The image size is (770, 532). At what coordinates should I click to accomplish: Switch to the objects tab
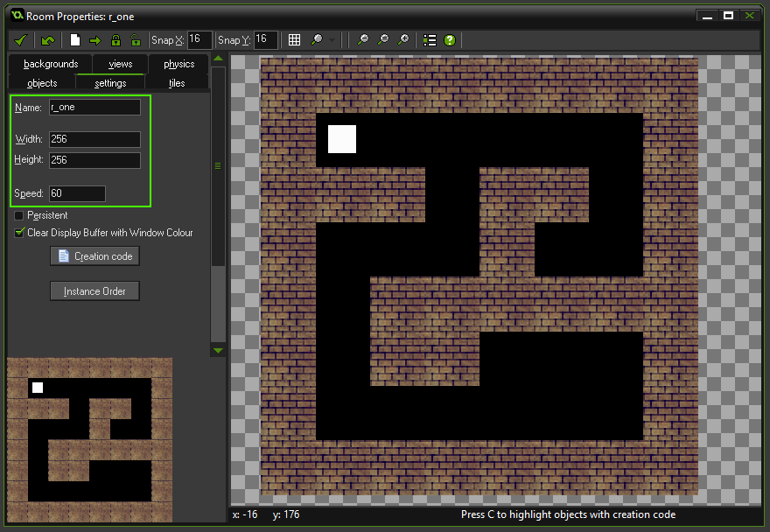(42, 83)
